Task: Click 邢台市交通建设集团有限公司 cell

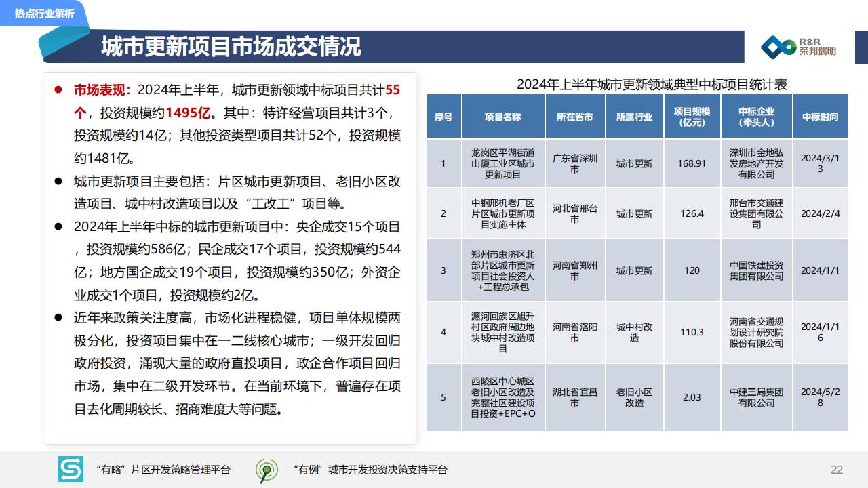Action: (756, 213)
